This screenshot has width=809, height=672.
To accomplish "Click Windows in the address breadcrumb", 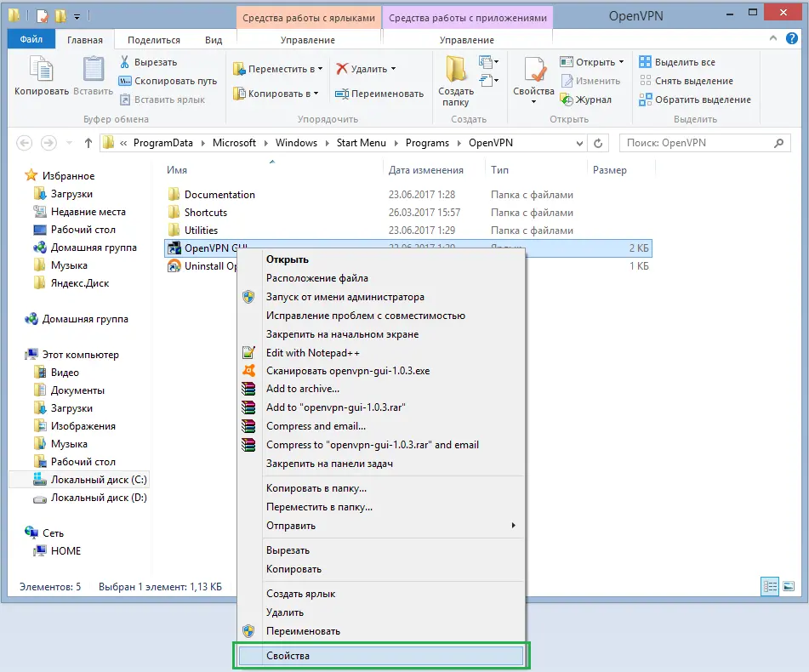I will tap(296, 143).
